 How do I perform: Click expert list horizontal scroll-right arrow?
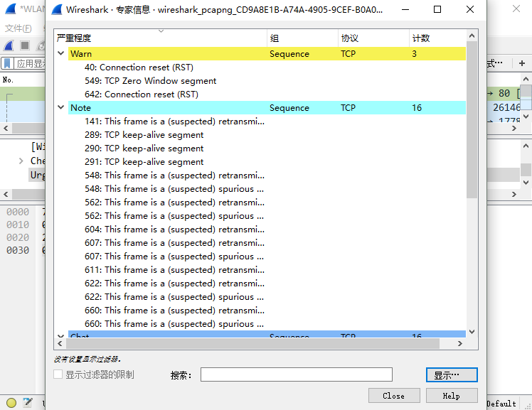(x=459, y=344)
